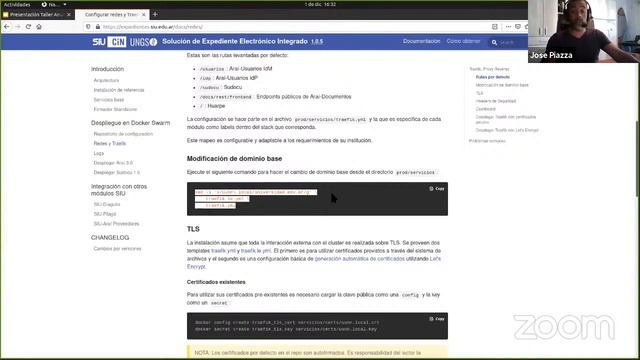Click the CHANGELOG sidebar heading
The width and height of the screenshot is (640, 360).
pyautogui.click(x=110, y=238)
